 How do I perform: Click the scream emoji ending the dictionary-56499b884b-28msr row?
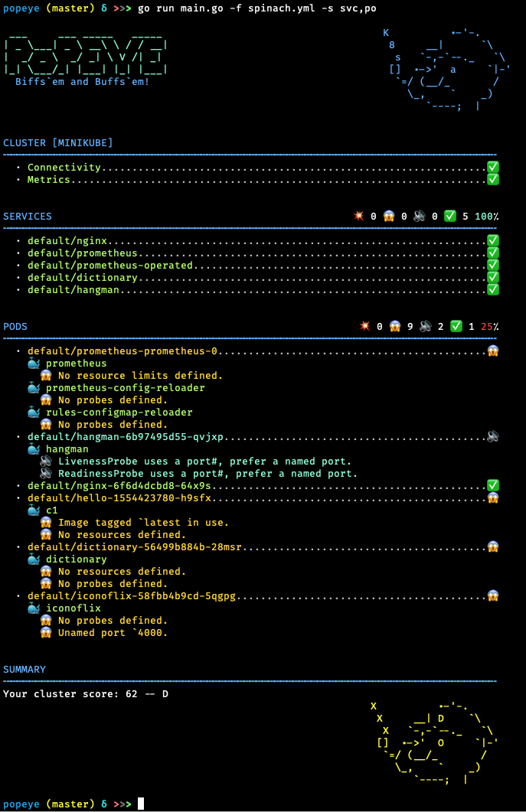(x=493, y=547)
